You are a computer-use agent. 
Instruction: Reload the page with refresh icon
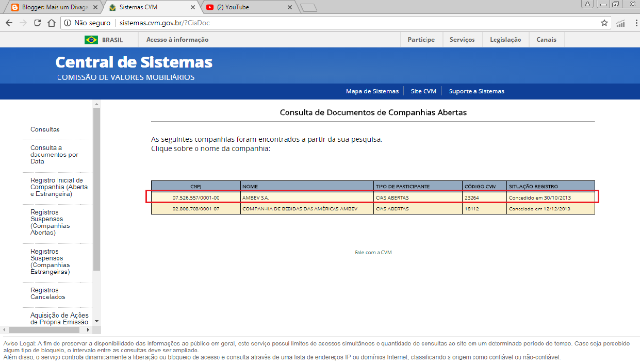pyautogui.click(x=37, y=23)
